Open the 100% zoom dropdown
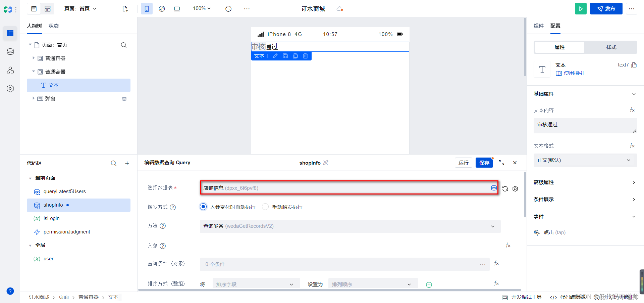Image resolution: width=644 pixels, height=303 pixels. point(202,8)
